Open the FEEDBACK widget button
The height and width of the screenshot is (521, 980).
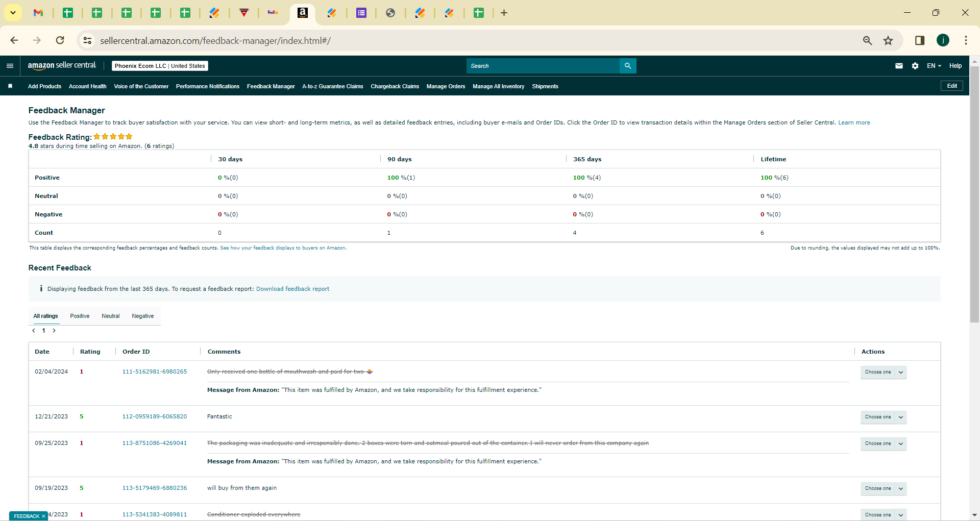coord(27,516)
